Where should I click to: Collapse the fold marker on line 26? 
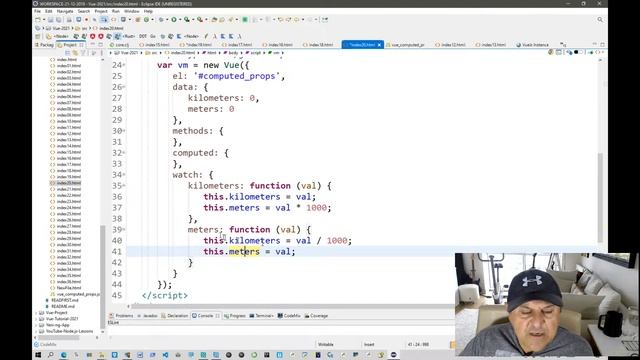point(124,87)
